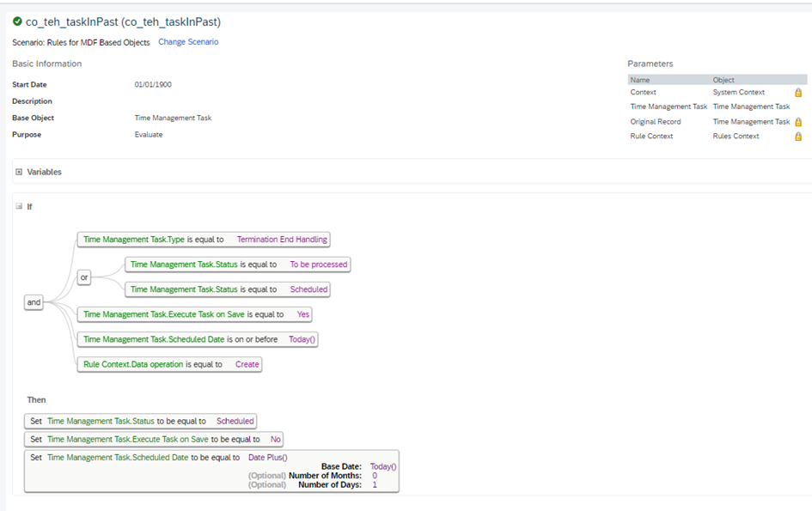812x511 pixels.
Task: Click the Basic Information heading
Action: point(47,64)
